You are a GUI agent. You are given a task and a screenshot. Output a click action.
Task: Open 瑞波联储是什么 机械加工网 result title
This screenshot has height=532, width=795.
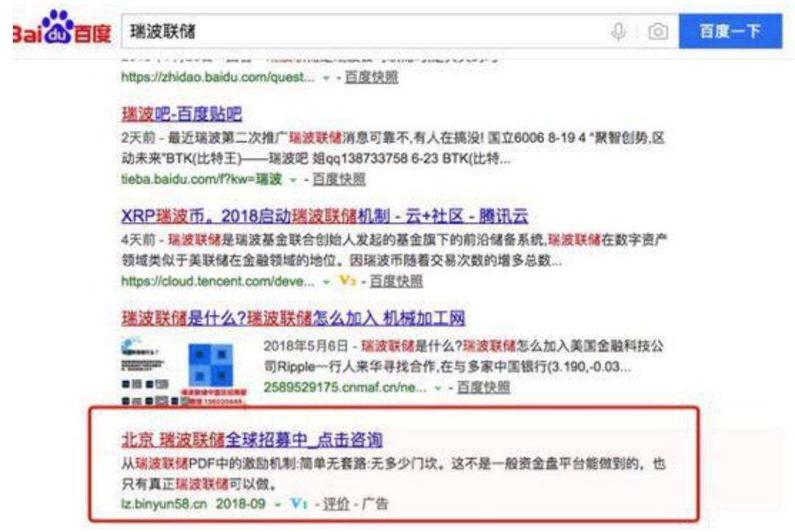(x=293, y=318)
